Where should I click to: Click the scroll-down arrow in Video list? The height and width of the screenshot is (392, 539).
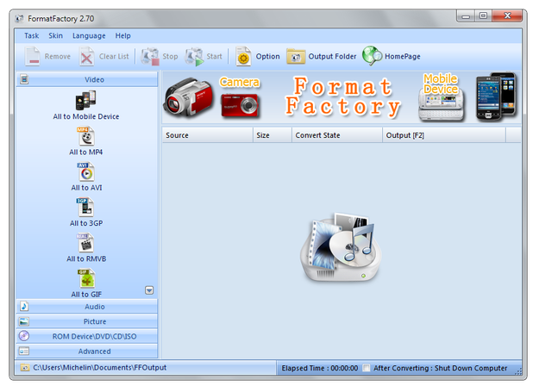149,290
